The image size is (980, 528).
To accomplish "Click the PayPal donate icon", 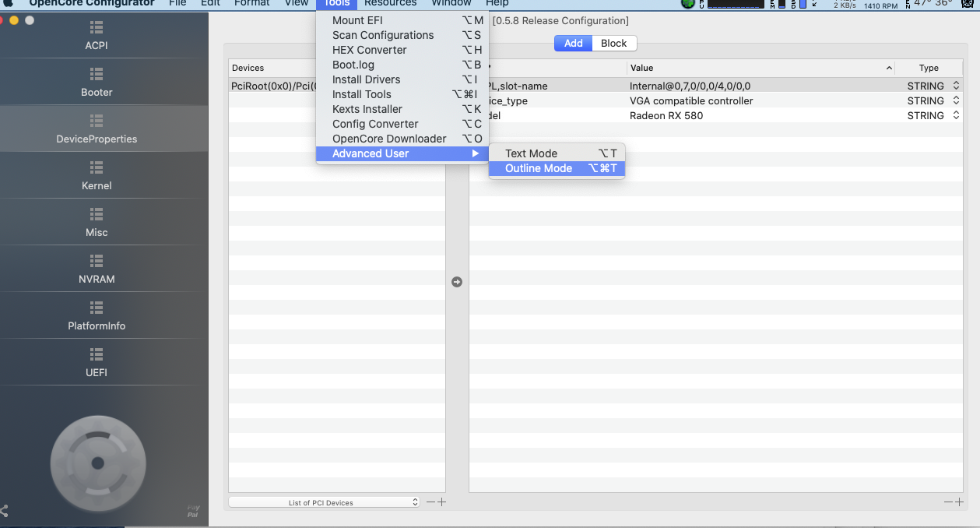I will pos(193,511).
